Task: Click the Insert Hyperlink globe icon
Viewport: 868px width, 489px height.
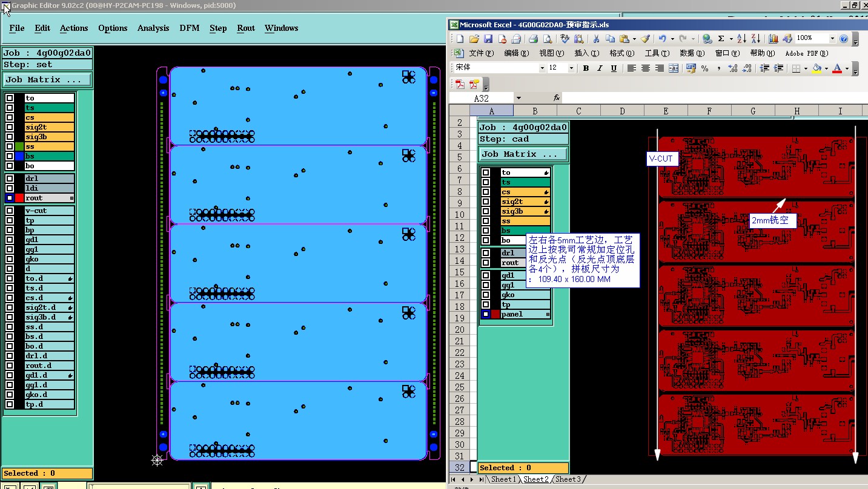Action: (707, 39)
